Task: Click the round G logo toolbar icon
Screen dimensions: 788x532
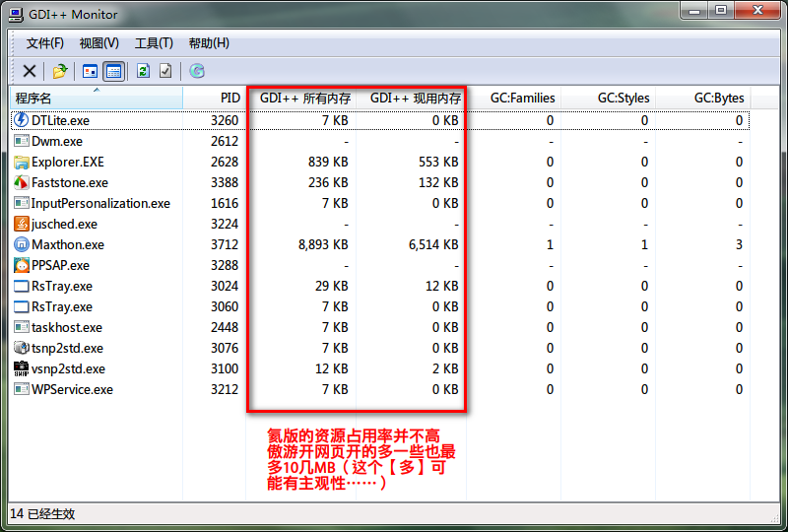Action: click(x=196, y=71)
